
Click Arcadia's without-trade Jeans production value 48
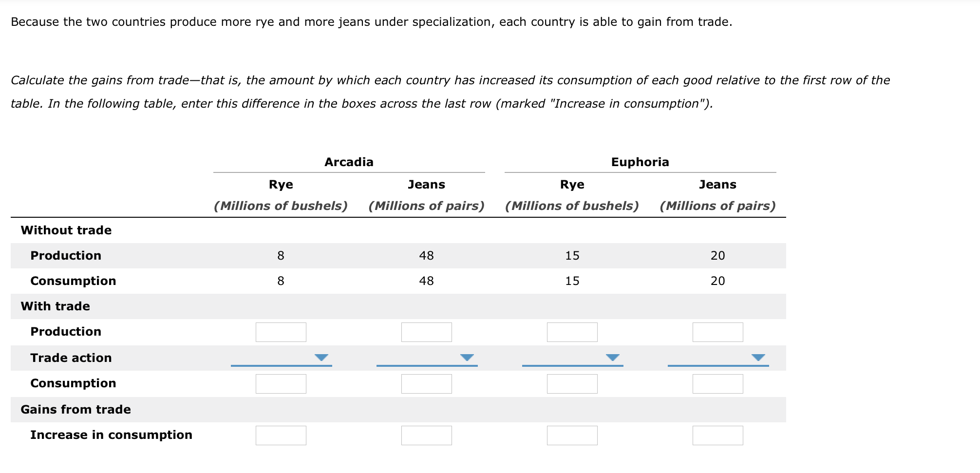427,256
